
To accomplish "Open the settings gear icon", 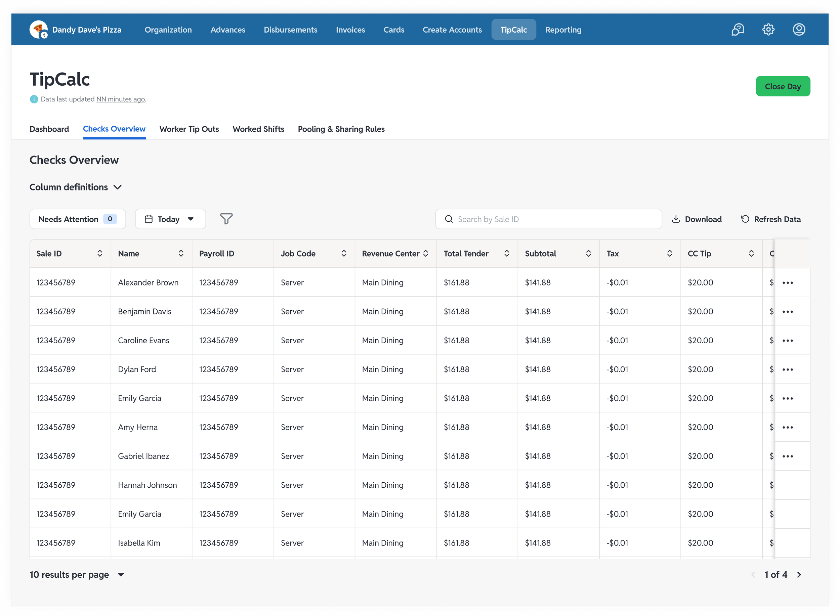I will (768, 30).
